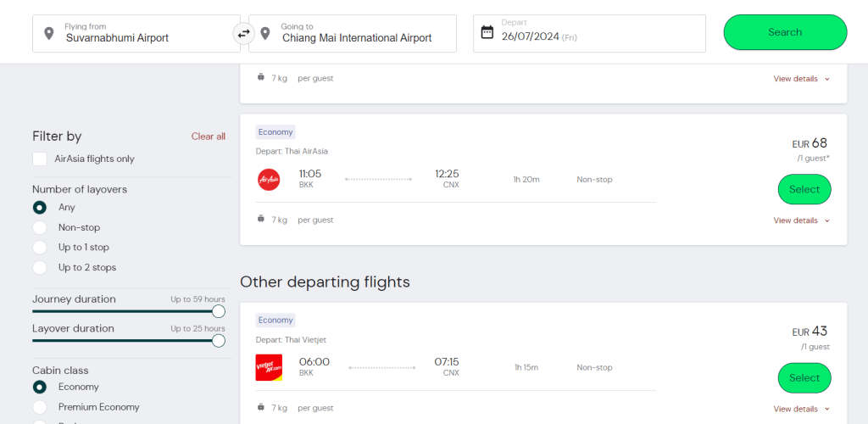Viewport: 868px width, 424px height.
Task: Expand View details for 11:05 AirAsia flight
Action: click(x=801, y=220)
